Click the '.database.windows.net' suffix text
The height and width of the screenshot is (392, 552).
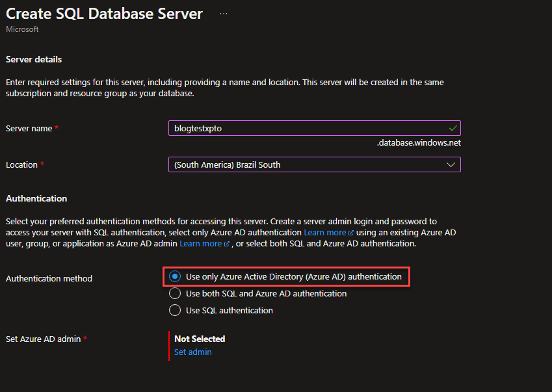[x=419, y=143]
